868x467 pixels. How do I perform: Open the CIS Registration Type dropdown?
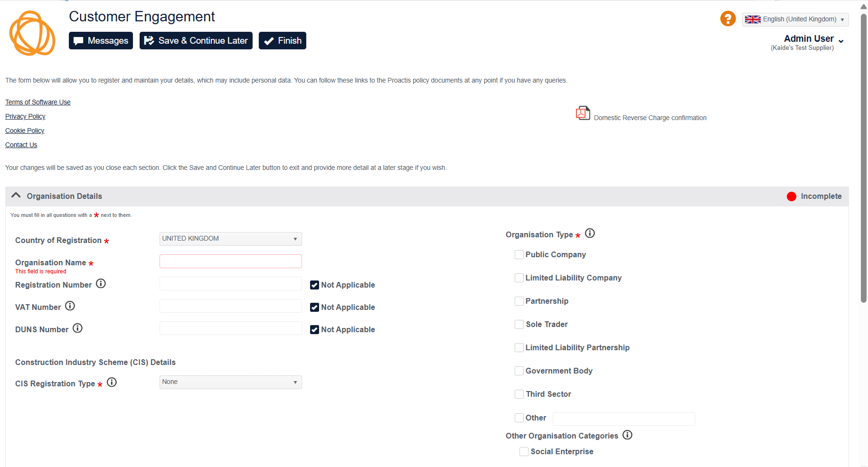coord(231,382)
